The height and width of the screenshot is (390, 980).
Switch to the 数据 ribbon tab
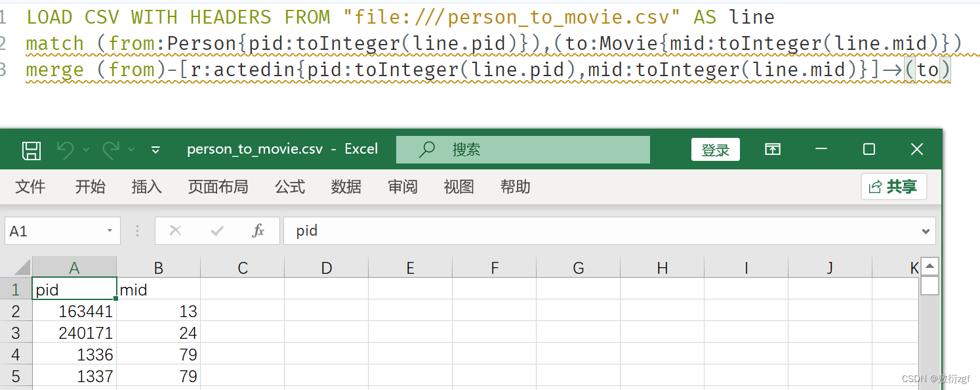point(346,187)
